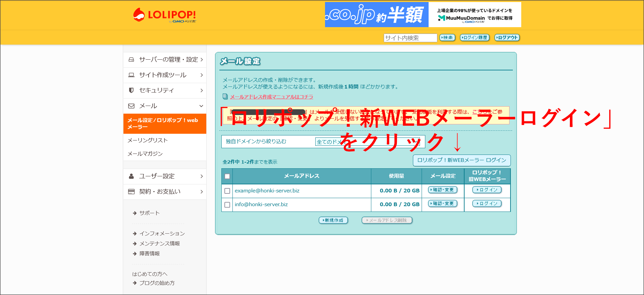Click ロリポップ！新WEBメーラー ログイン button
This screenshot has height=295, width=644.
462,160
